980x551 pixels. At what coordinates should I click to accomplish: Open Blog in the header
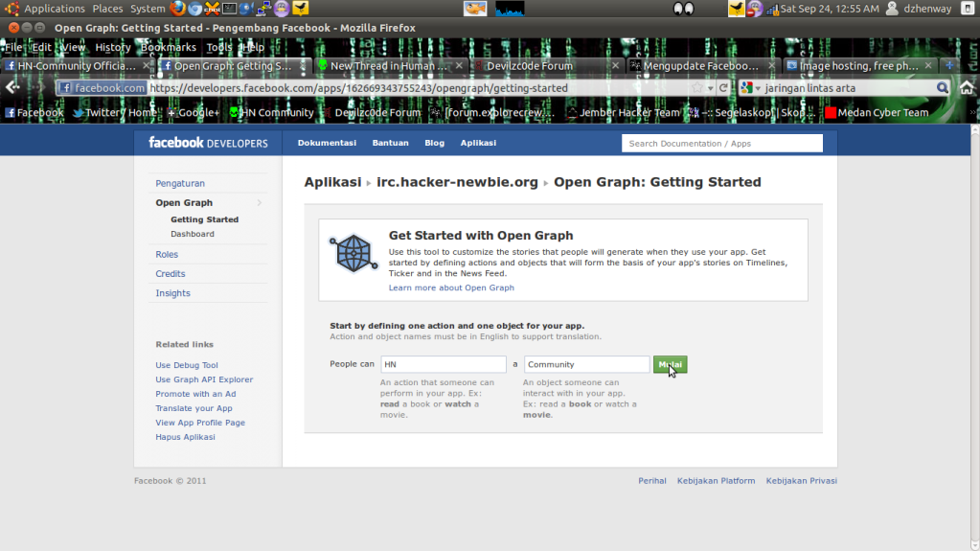click(434, 143)
